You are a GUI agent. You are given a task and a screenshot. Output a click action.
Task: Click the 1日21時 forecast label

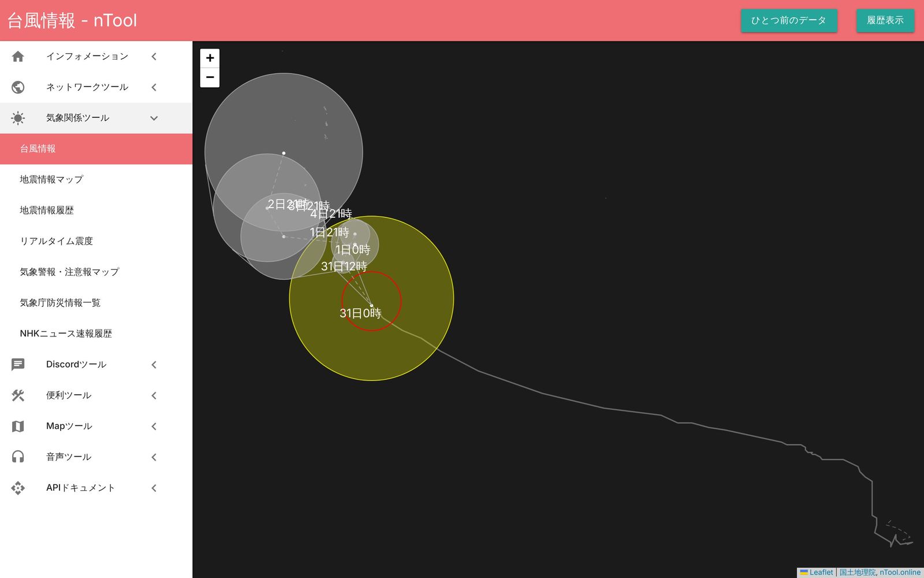329,232
